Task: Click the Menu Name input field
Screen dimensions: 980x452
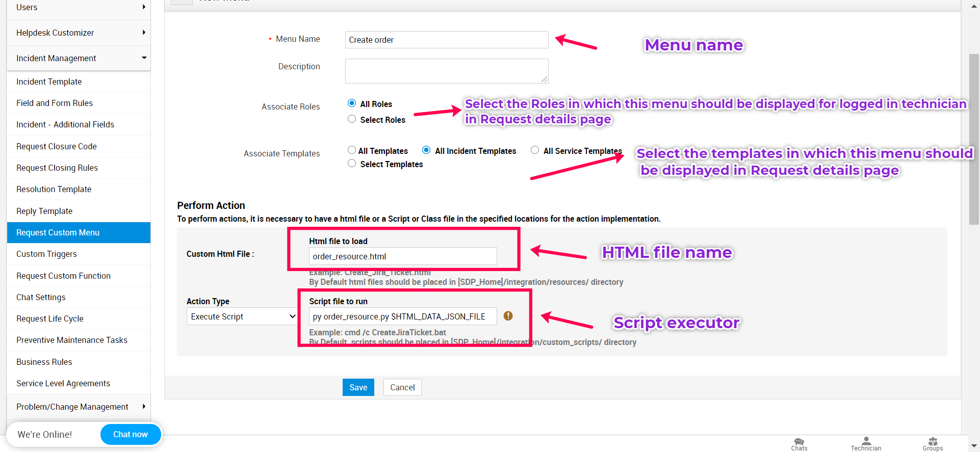Action: pos(447,40)
